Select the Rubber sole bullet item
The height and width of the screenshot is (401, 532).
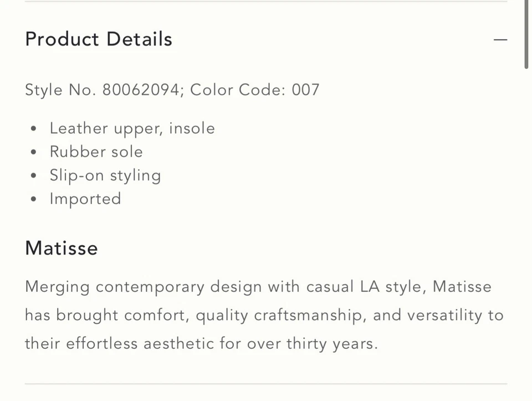96,151
